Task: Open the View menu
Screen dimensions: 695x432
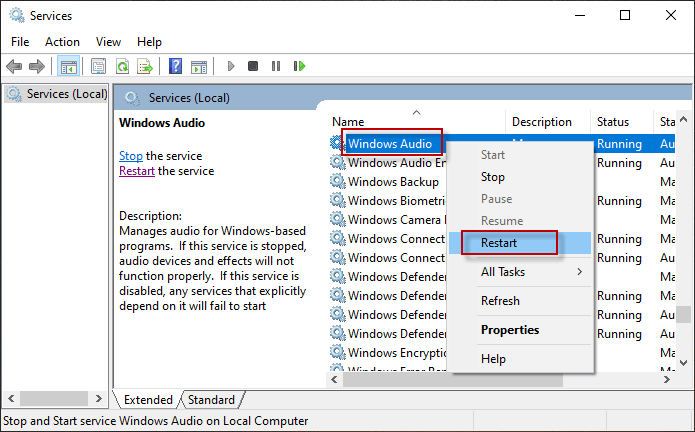Action: click(x=108, y=42)
